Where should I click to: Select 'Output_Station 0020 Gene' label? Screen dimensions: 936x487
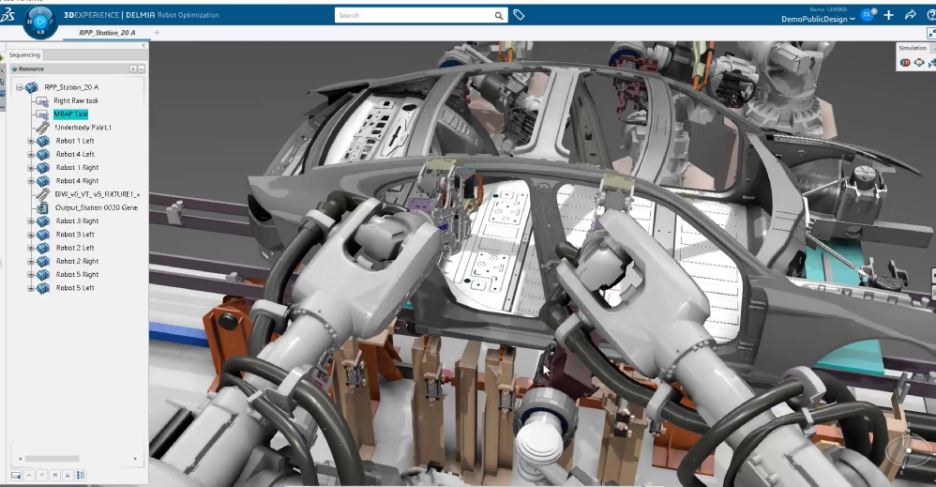(x=96, y=208)
